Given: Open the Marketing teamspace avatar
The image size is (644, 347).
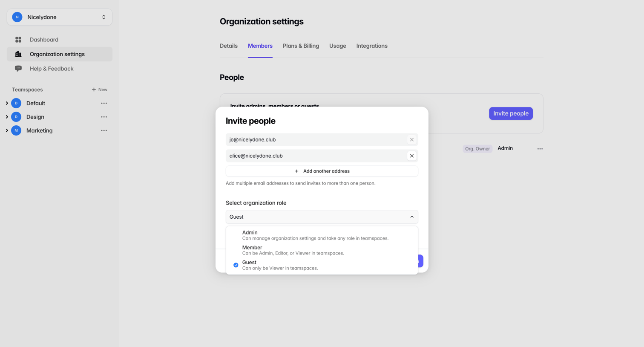Looking at the screenshot, I should click(16, 130).
